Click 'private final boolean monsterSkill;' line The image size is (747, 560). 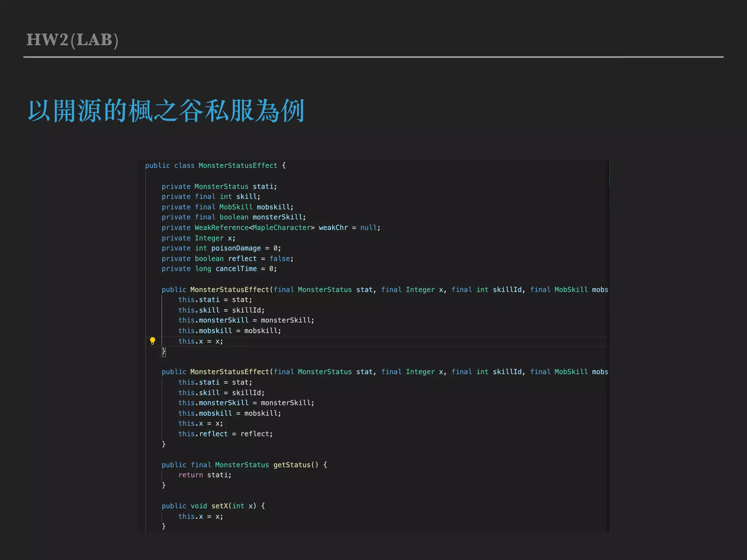(x=234, y=217)
